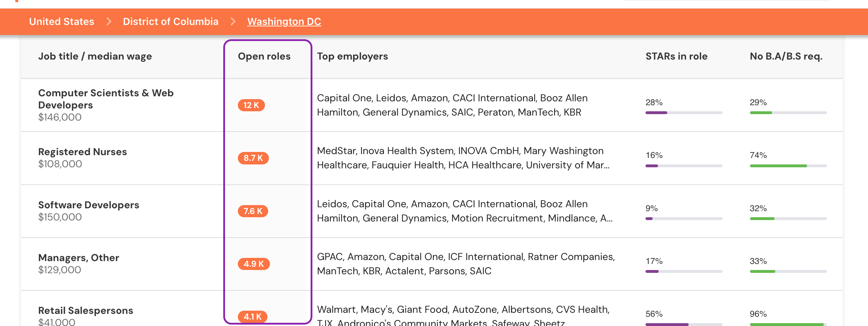Click the No B.A/B.S req. header
Image resolution: width=868 pixels, height=326 pixels.
click(x=786, y=56)
